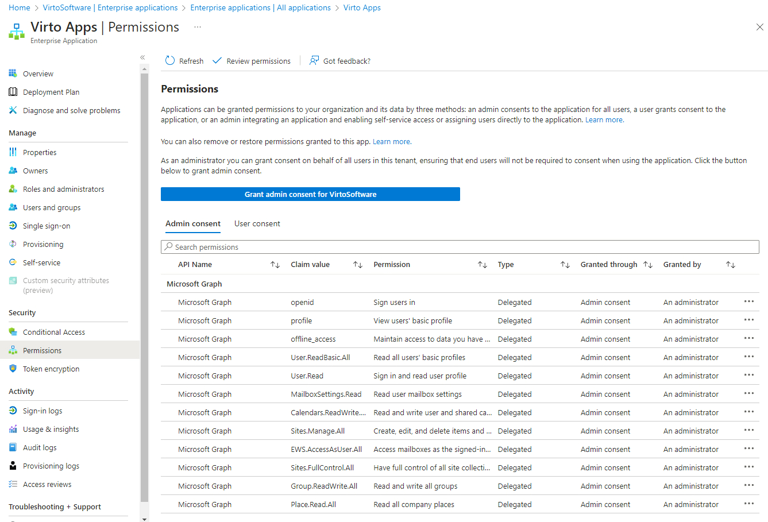
Task: Click the Refresh toolbar button
Action: point(184,61)
